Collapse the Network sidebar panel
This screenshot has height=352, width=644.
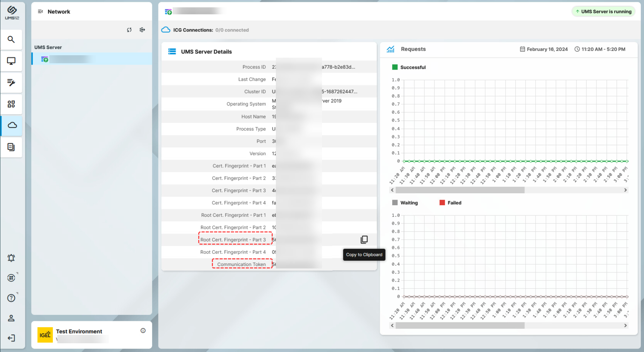(40, 11)
